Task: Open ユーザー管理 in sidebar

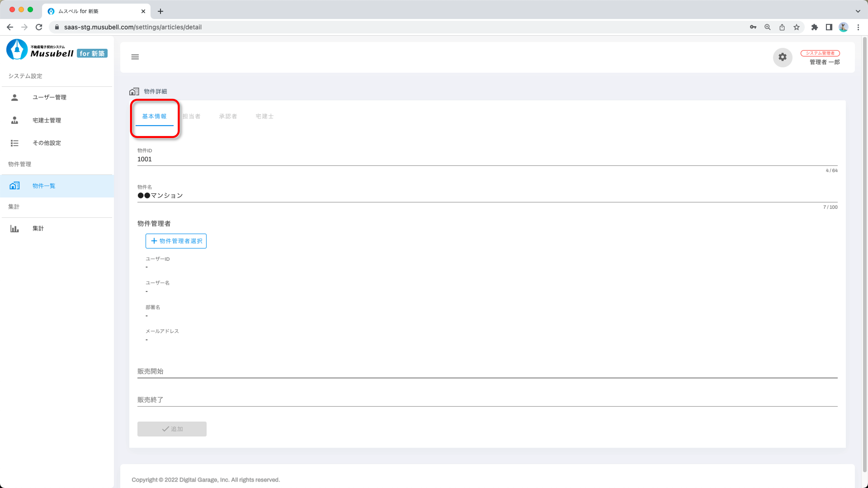Action: click(x=49, y=97)
